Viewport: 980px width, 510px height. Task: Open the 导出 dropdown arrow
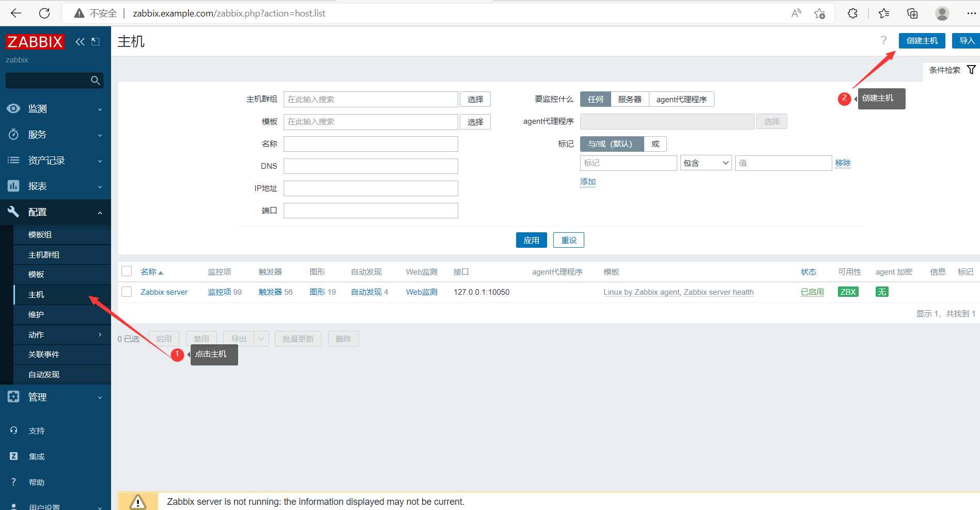261,339
